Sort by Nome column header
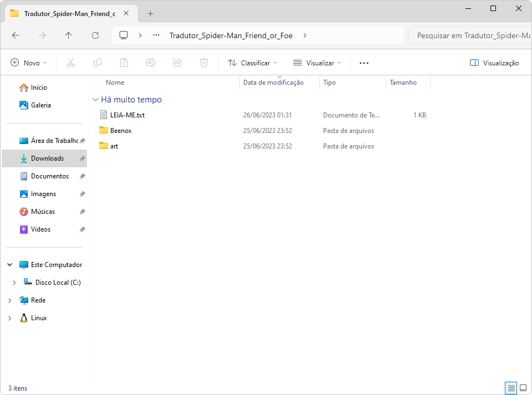The image size is (532, 395). 115,83
